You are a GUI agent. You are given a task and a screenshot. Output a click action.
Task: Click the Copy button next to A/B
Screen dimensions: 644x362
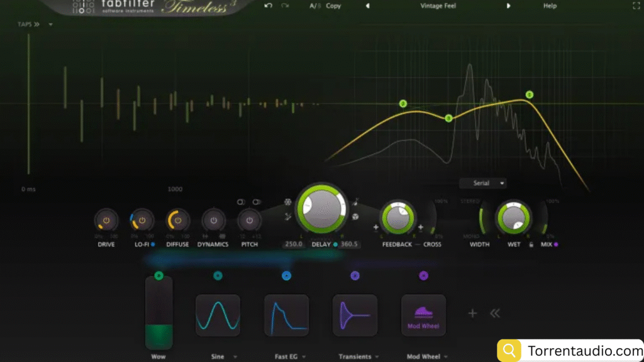click(333, 6)
